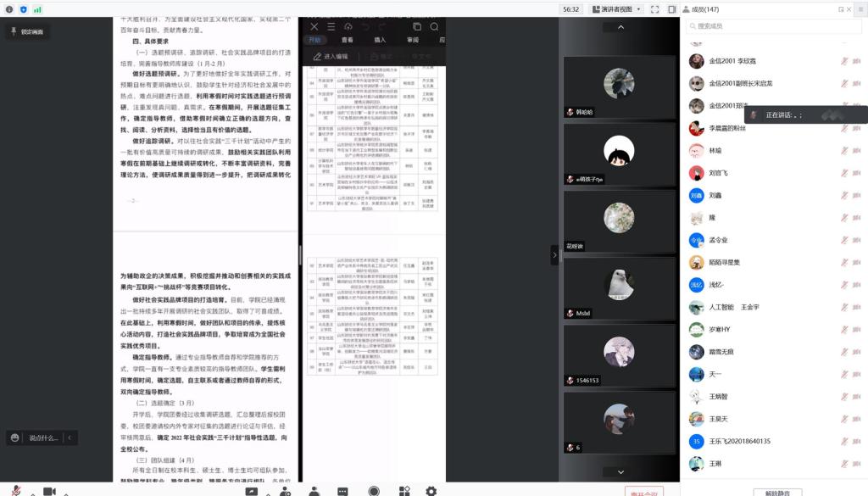The height and width of the screenshot is (496, 868).
Task: Toggle camera icon in 王炳智 row
Action: [857, 396]
